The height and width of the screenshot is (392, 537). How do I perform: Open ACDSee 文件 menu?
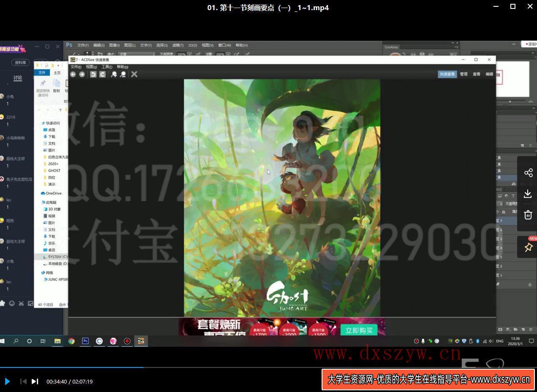click(x=76, y=67)
